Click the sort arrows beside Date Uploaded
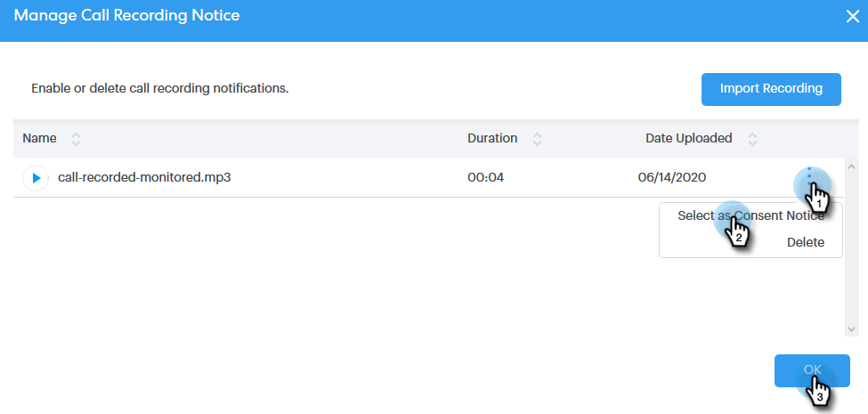This screenshot has width=868, height=414. [x=752, y=139]
